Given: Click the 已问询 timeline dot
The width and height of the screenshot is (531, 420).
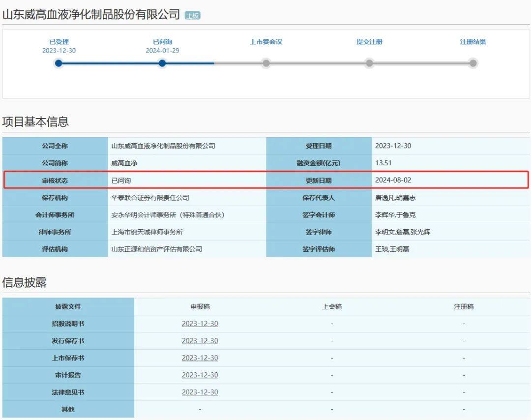Looking at the screenshot, I should point(162,63).
